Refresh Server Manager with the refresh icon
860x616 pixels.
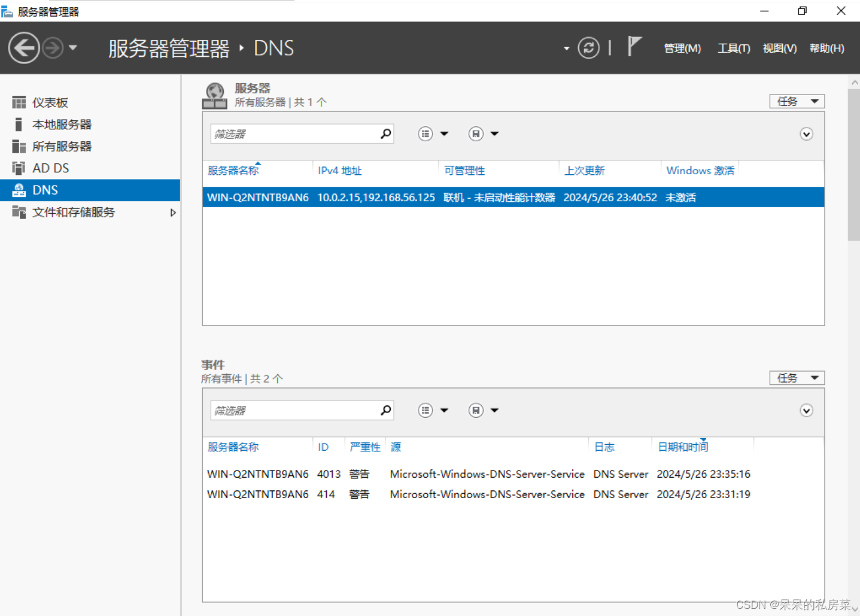click(x=588, y=48)
